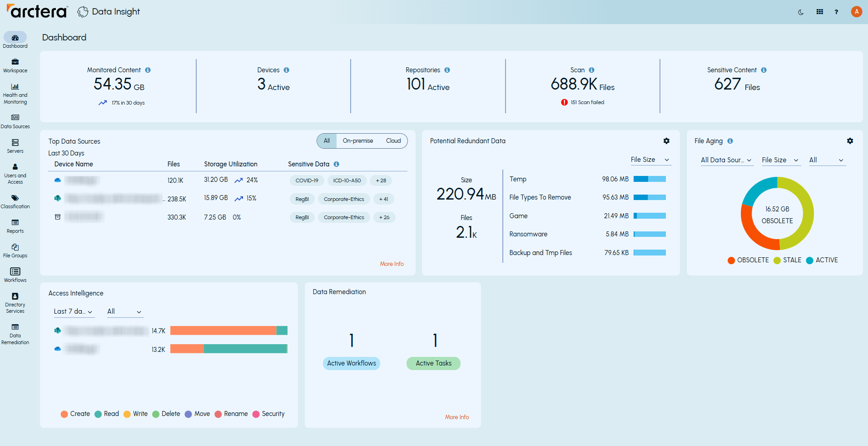Open the Potential Redundant Data settings gear
Viewport: 868px width, 446px height.
666,141
